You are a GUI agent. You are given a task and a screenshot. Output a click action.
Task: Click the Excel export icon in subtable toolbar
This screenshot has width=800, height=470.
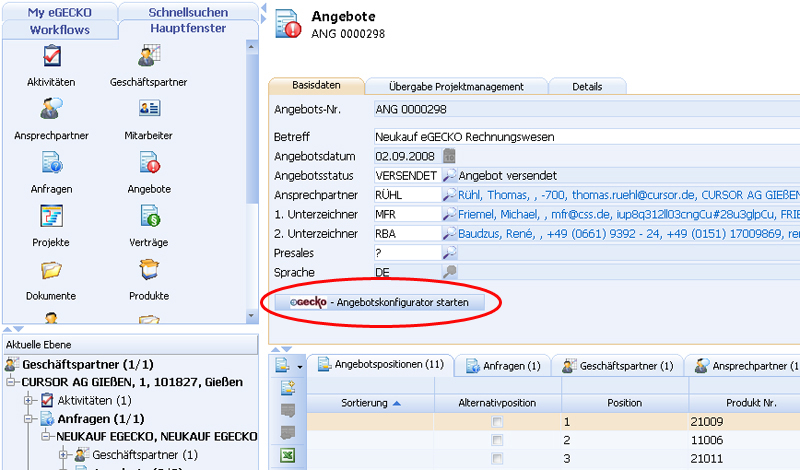tap(288, 455)
